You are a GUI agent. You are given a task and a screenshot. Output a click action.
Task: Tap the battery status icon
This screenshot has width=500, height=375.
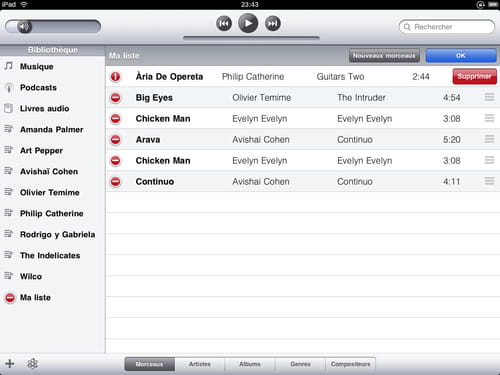(493, 5)
